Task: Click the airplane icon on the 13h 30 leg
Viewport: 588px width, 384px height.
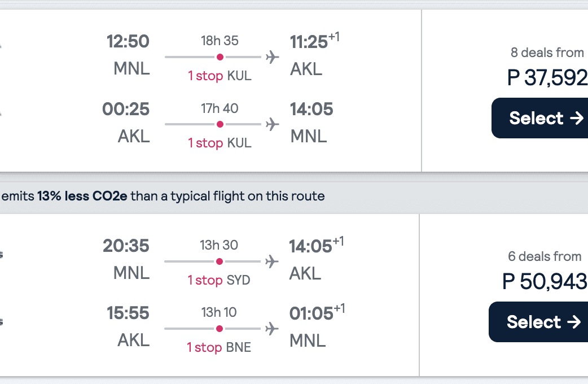Action: 272,261
